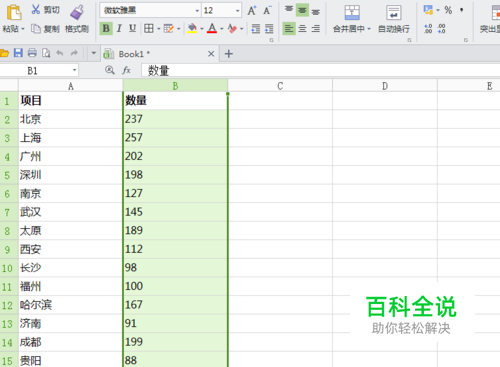Select column D header
The height and width of the screenshot is (367, 500).
[385, 86]
